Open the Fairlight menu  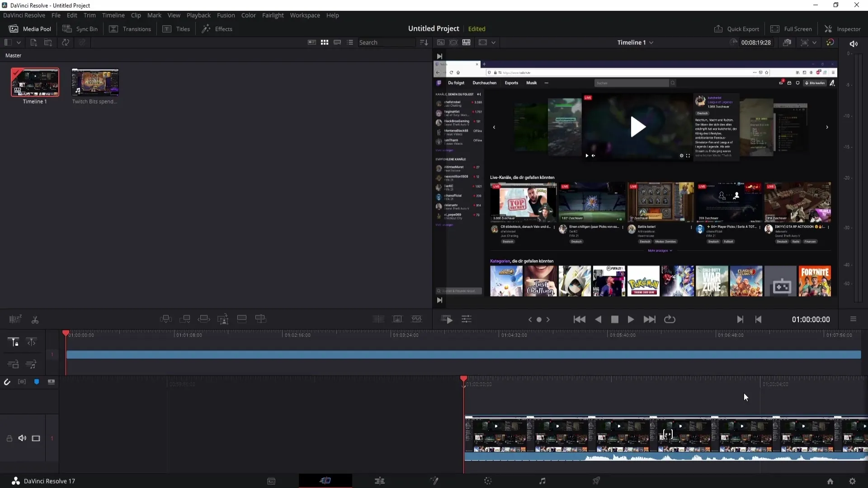click(273, 15)
